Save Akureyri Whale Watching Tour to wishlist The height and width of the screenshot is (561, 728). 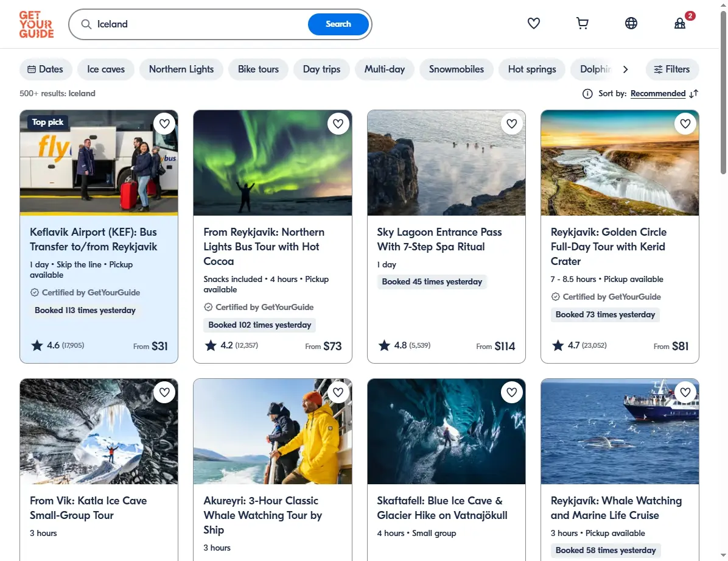tap(338, 392)
